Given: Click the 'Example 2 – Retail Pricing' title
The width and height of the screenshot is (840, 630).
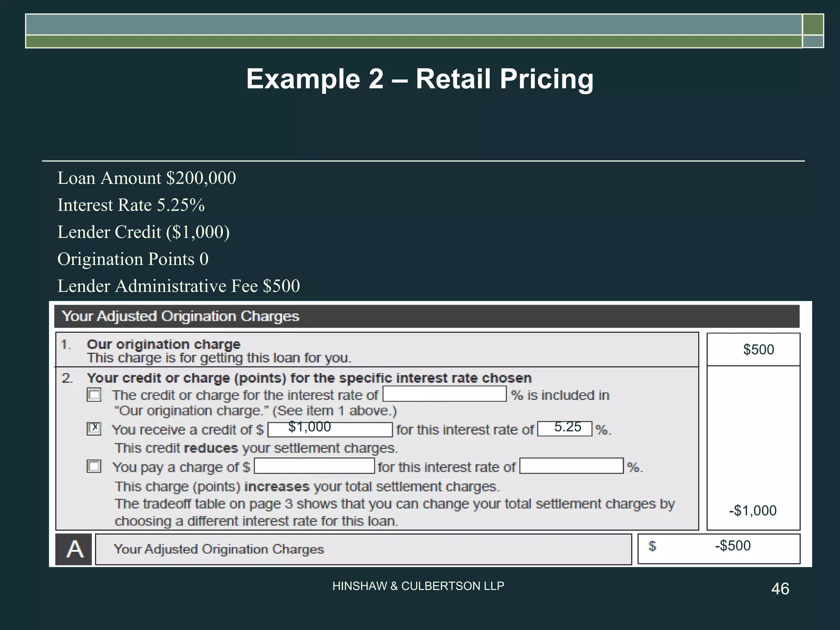Looking at the screenshot, I should (x=420, y=79).
